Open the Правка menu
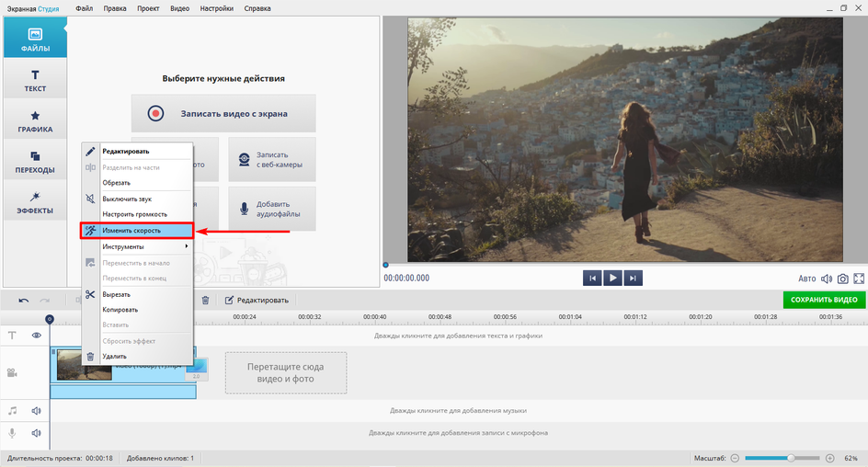This screenshot has height=467, width=868. pyautogui.click(x=115, y=8)
